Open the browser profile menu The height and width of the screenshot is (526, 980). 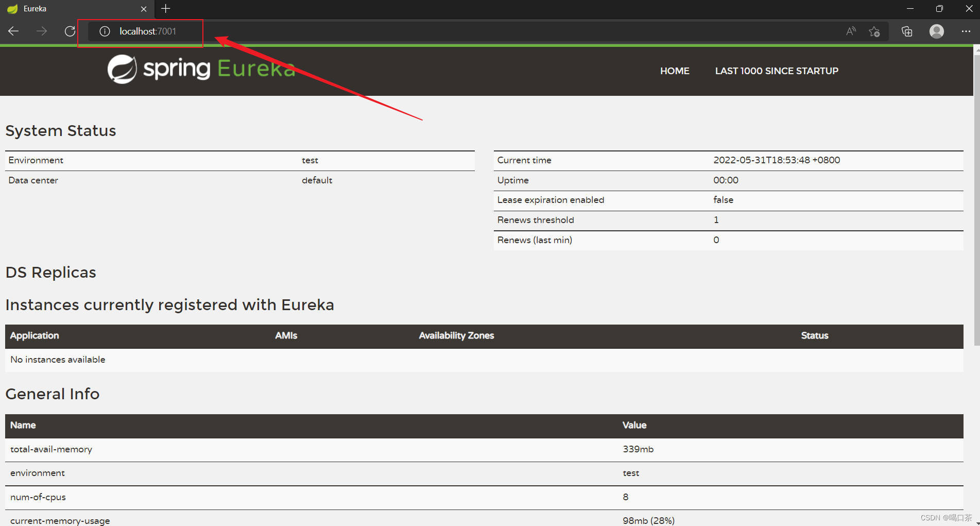937,31
